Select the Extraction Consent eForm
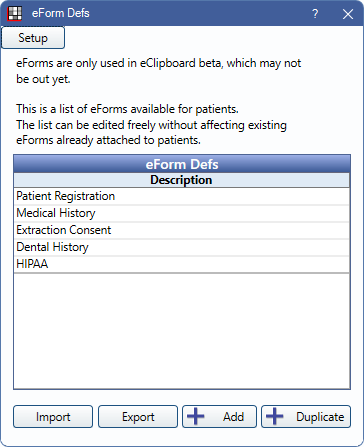Image resolution: width=364 pixels, height=447 pixels. [182, 230]
